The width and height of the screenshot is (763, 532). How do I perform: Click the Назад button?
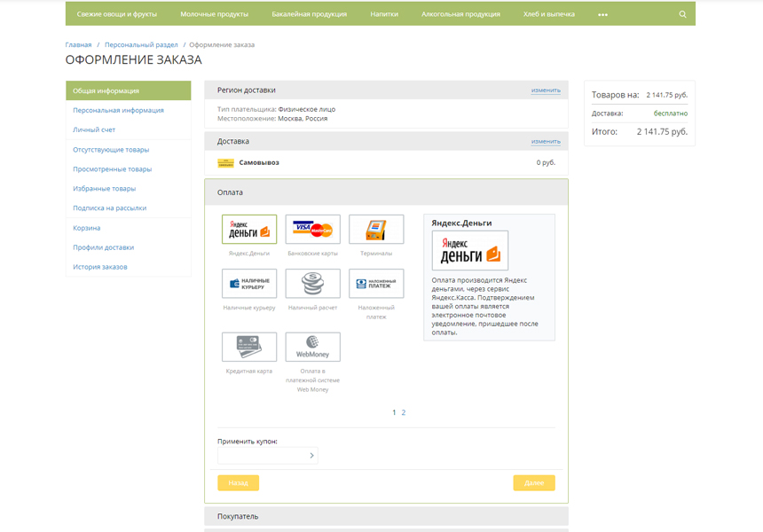[x=238, y=483]
